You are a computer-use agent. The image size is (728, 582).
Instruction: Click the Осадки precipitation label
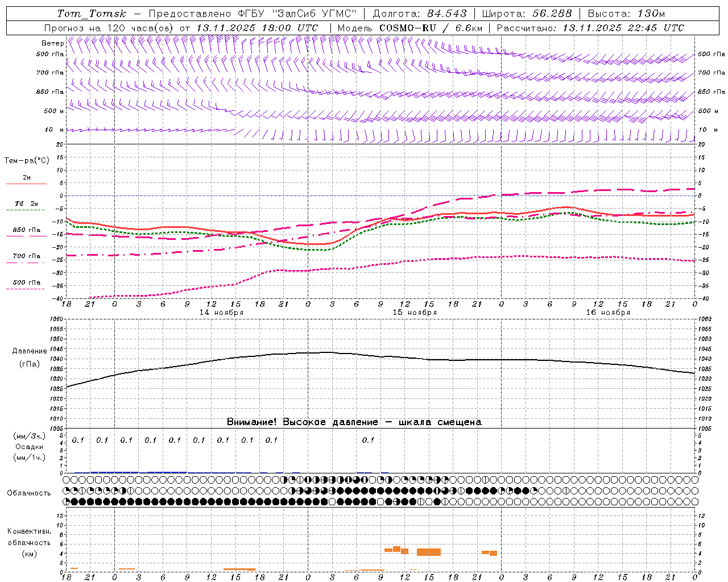tap(30, 447)
